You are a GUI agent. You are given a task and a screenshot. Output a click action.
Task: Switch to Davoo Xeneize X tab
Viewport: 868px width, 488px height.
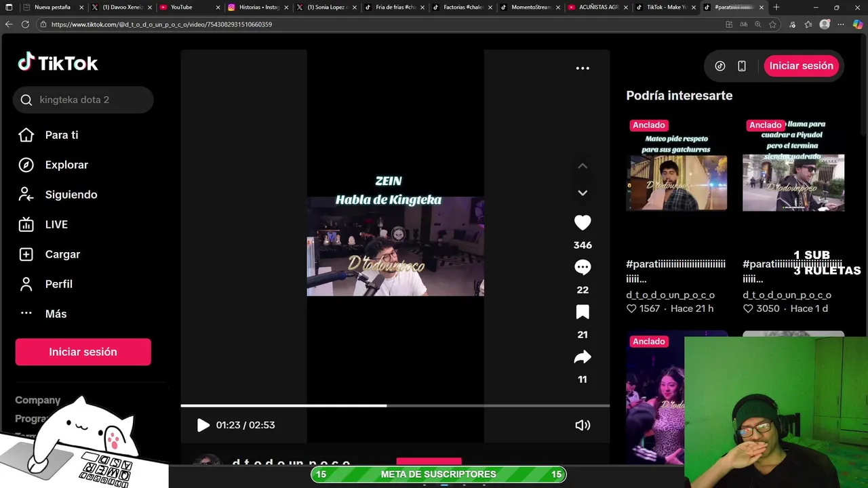(x=122, y=7)
